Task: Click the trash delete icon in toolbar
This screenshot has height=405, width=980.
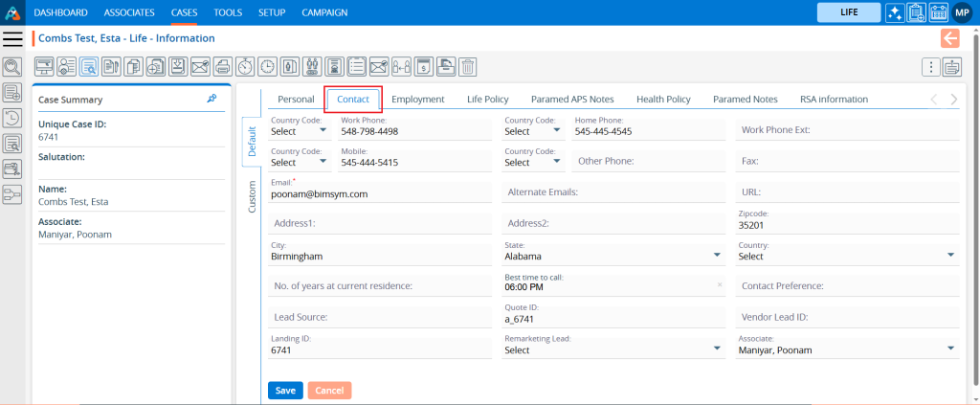Action: [468, 66]
